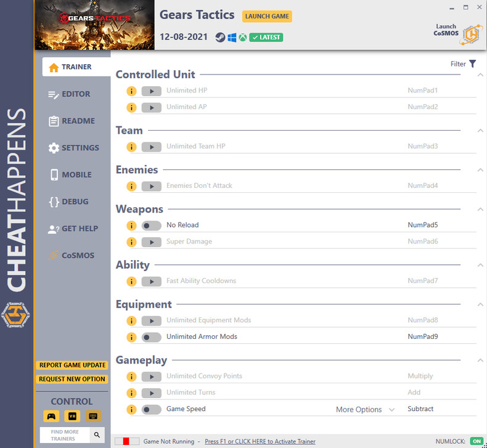
Task: Click the NumPad5 hotkey for No Reload
Action: [x=423, y=225]
